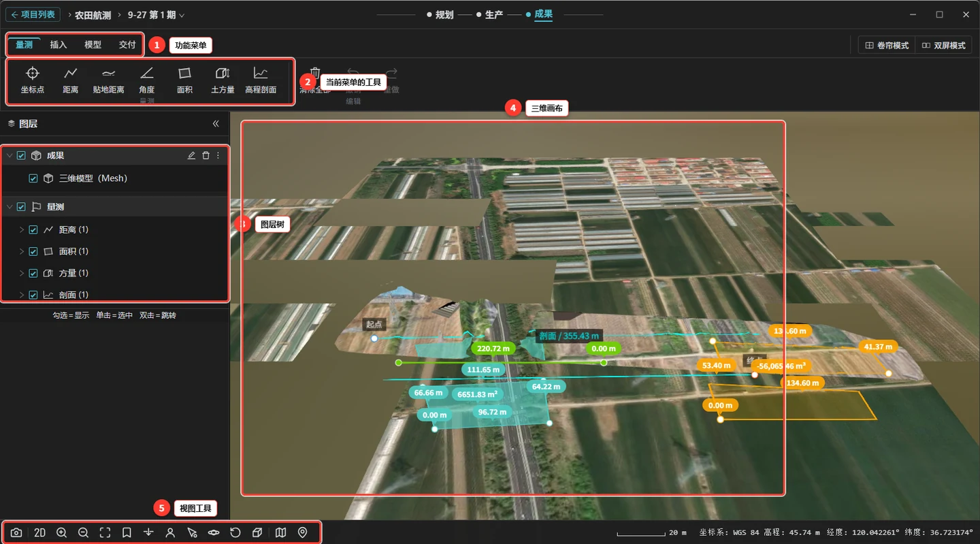The width and height of the screenshot is (980, 544).
Task: Go back to 项目列表
Action: pyautogui.click(x=33, y=15)
